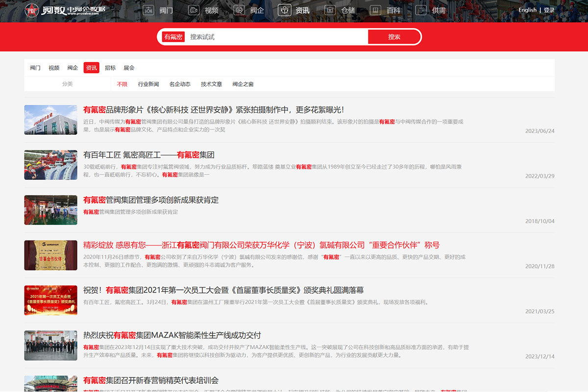The height and width of the screenshot is (392, 588).
Task: Open 供需 in top navigation
Action: (439, 10)
